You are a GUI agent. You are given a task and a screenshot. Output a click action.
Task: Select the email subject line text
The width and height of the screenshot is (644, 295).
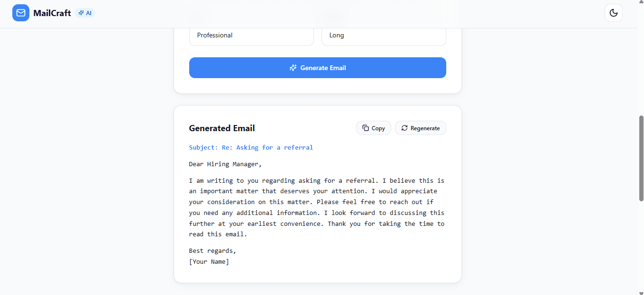point(251,147)
